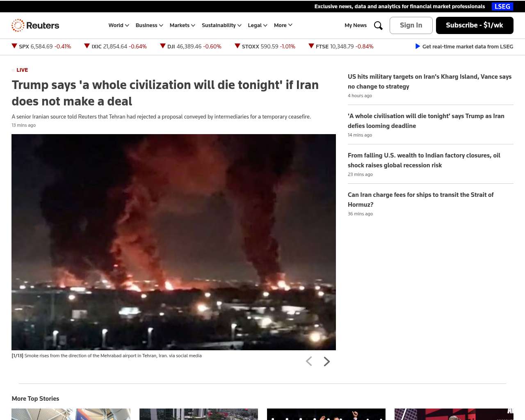Expand the World menu
Screen dimensions: 525x420
pos(119,25)
